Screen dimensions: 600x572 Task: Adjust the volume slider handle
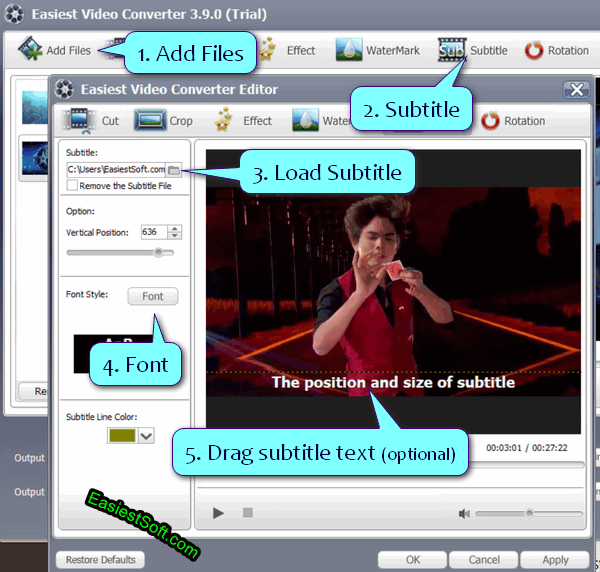click(530, 513)
